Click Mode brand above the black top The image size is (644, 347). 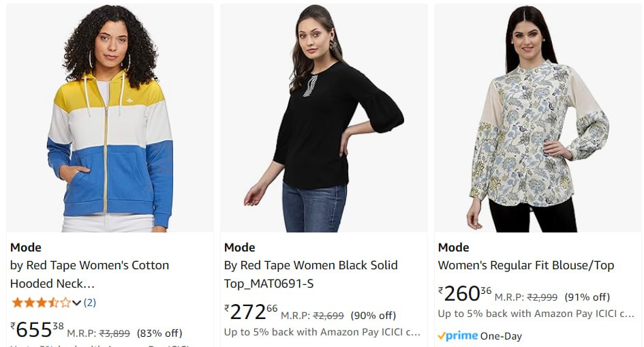click(240, 247)
